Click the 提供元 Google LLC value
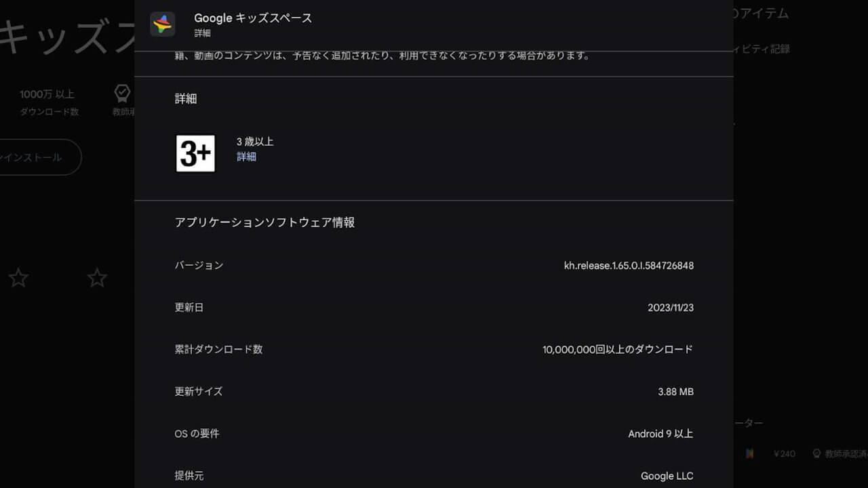The height and width of the screenshot is (488, 868). click(x=667, y=476)
